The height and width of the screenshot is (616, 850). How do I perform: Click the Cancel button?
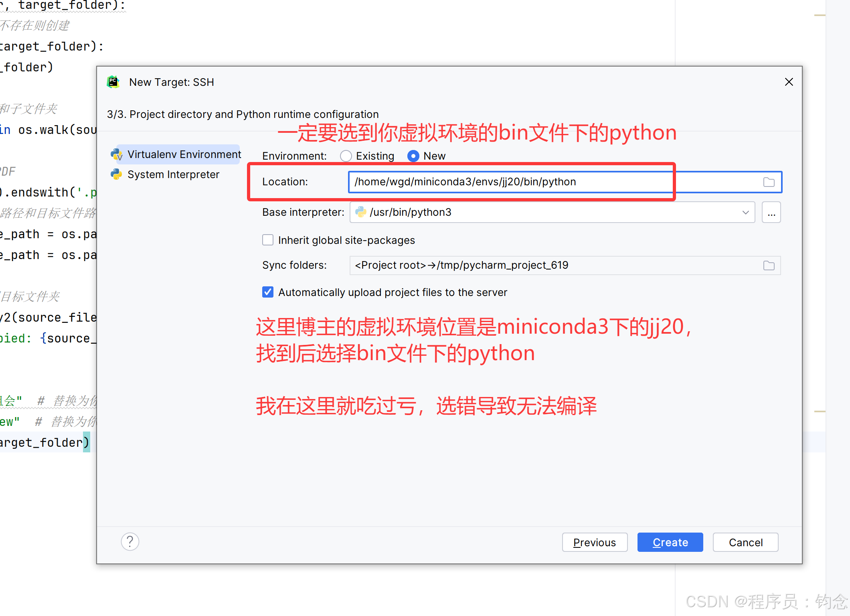(x=745, y=542)
